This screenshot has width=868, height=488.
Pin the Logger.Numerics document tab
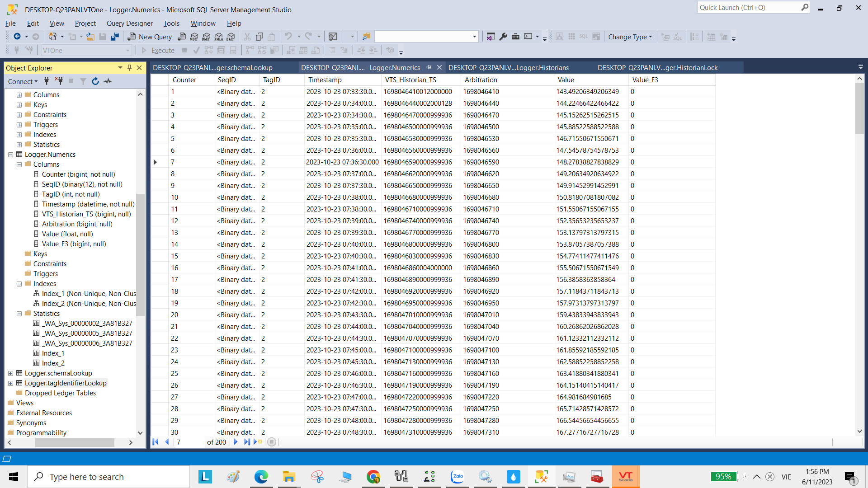429,67
